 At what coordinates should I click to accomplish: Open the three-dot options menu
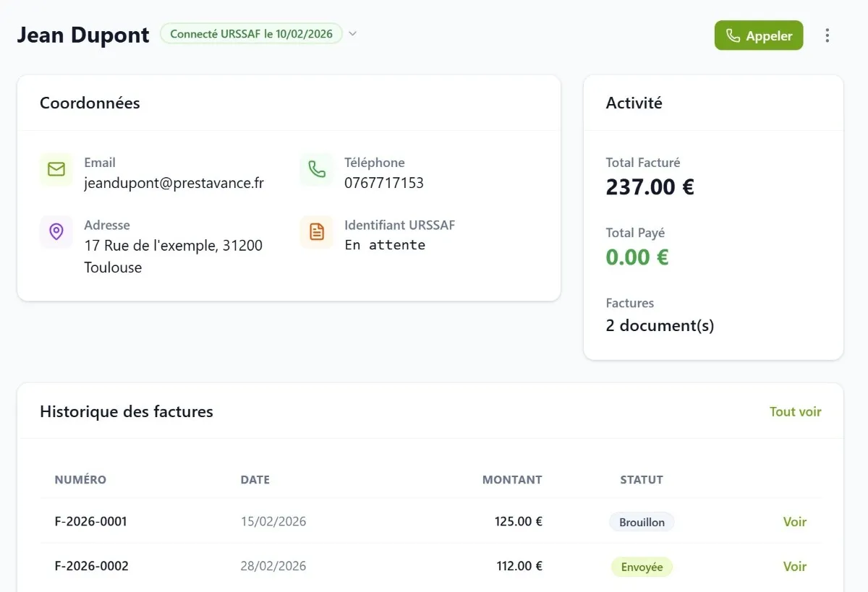coord(827,35)
